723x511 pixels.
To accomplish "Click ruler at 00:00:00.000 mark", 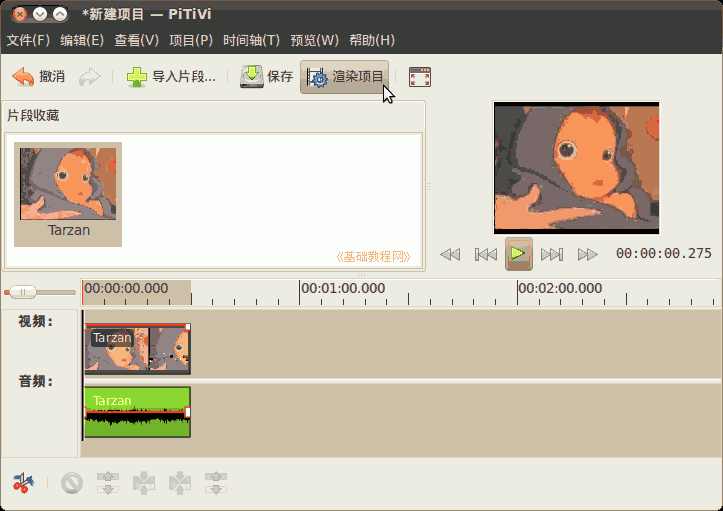I will click(126, 288).
